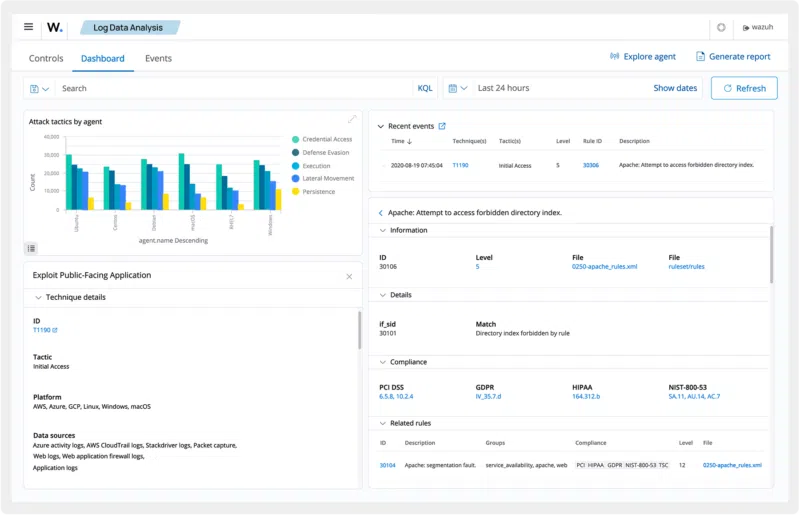The width and height of the screenshot is (800, 515).
Task: Click the Wazuh logo icon
Action: [x=54, y=27]
